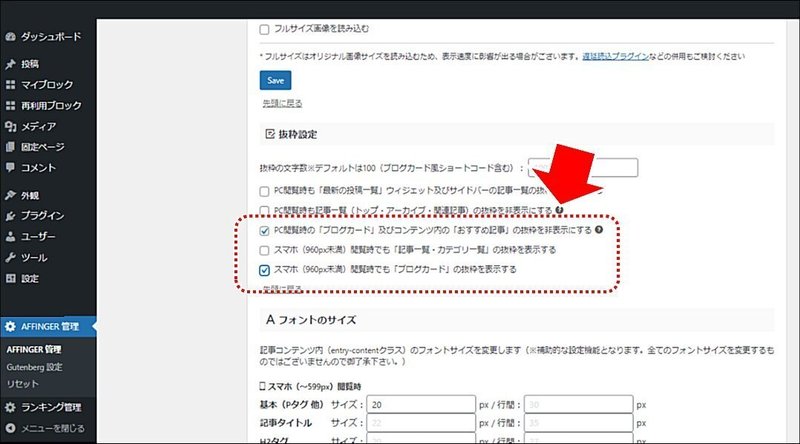Uncheck PC閲覧時のブログカード抜粋を非表示 checkbox
Screen dimensions: 800x444
click(264, 231)
